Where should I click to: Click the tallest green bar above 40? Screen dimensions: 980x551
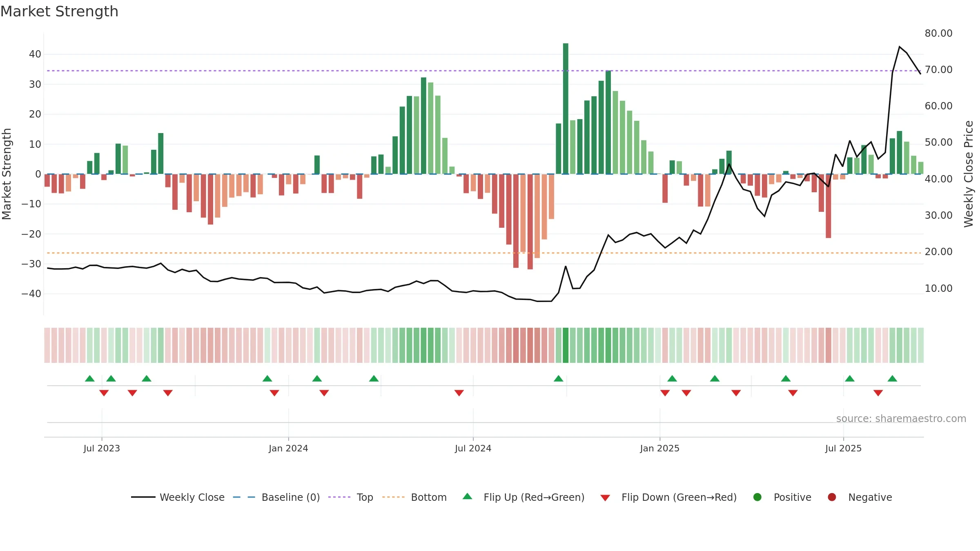[x=566, y=109]
